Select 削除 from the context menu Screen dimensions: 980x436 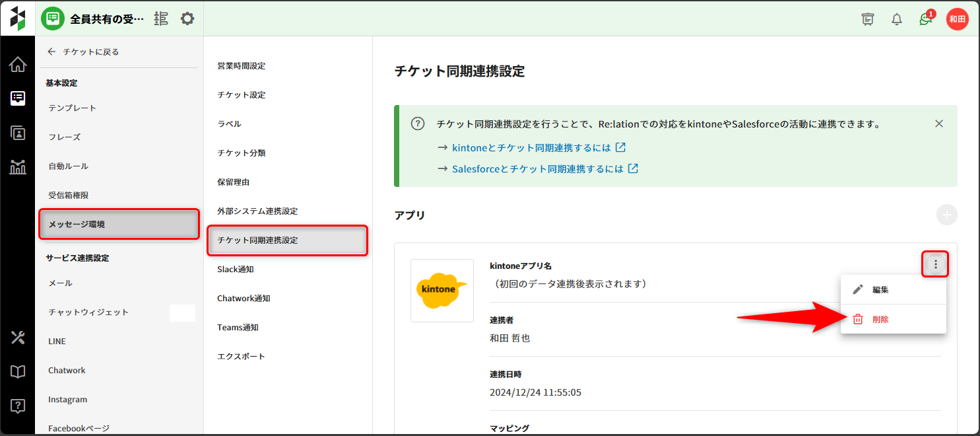click(880, 319)
